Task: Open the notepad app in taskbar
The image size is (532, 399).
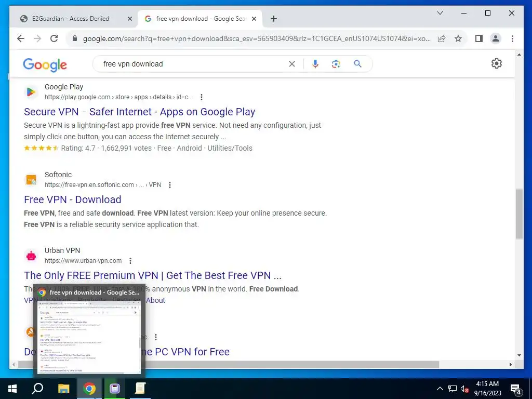Action: tap(140, 389)
